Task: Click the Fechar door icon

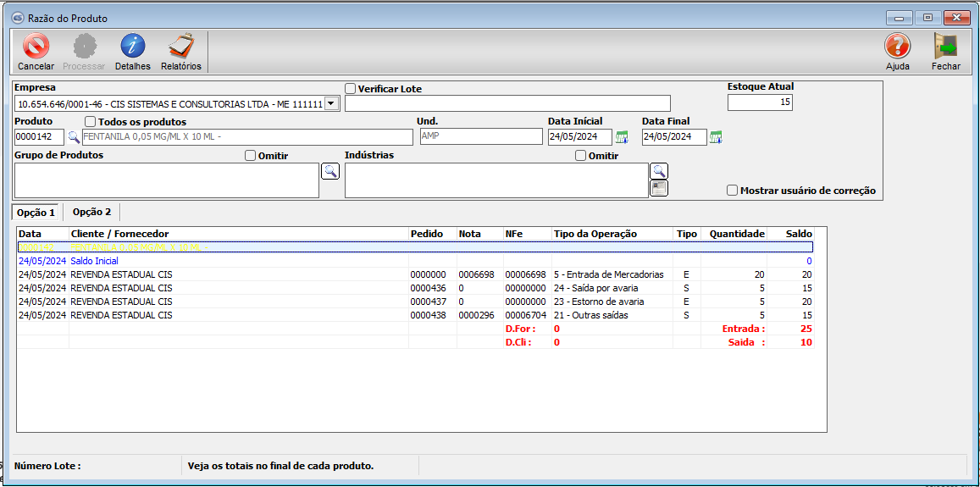Action: tap(945, 47)
